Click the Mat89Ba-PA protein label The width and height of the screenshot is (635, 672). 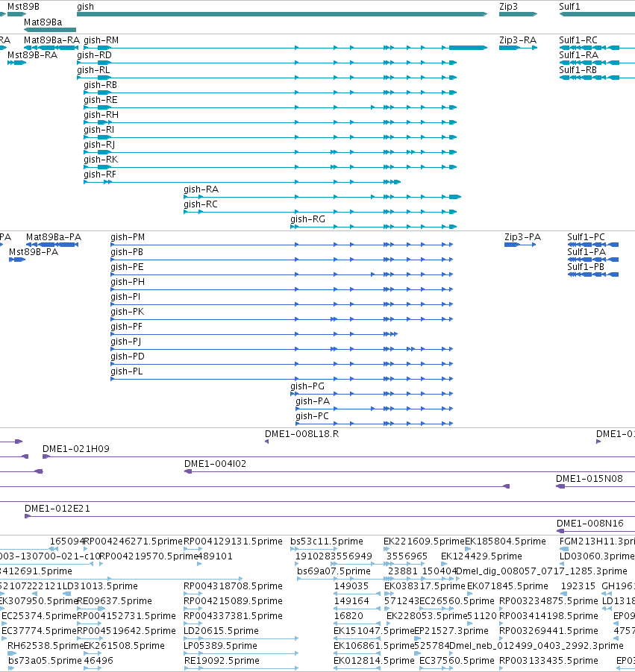54,237
